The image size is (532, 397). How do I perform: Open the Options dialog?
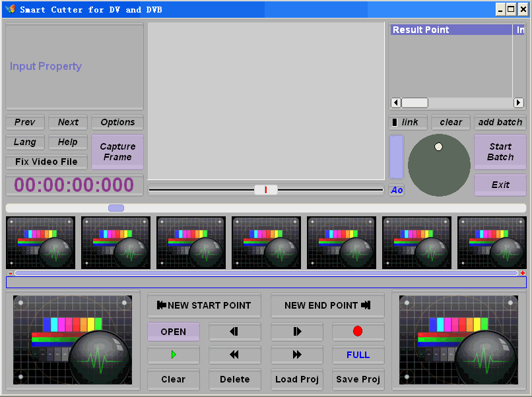117,123
